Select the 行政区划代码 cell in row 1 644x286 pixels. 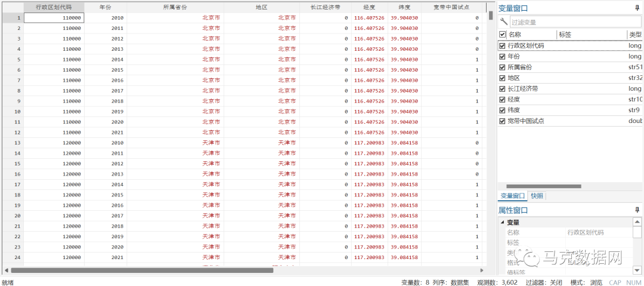point(54,18)
